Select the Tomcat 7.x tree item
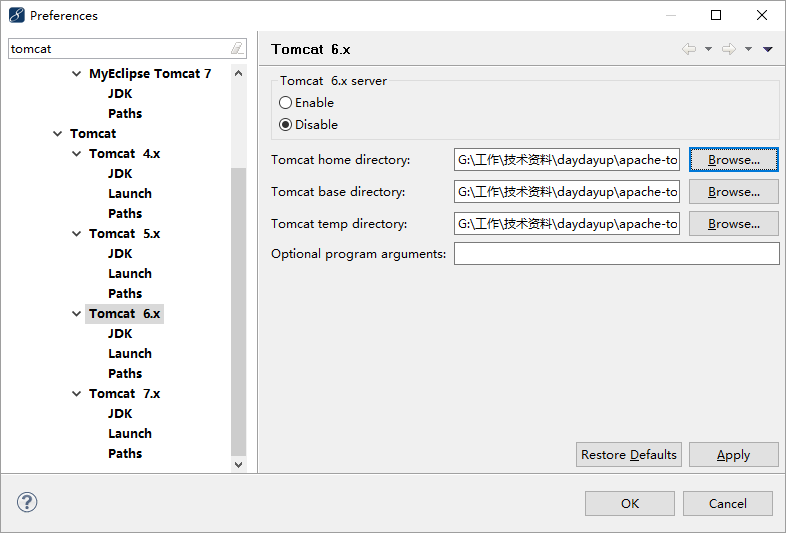786x533 pixels. pos(124,394)
